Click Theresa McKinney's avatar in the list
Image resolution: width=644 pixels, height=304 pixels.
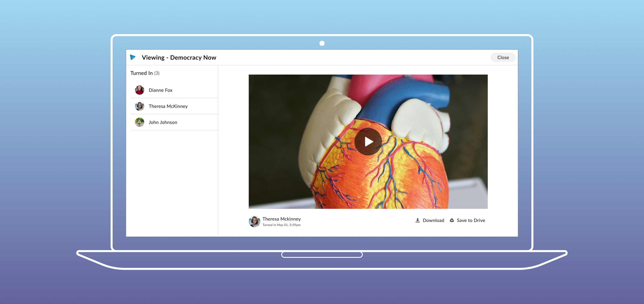140,106
